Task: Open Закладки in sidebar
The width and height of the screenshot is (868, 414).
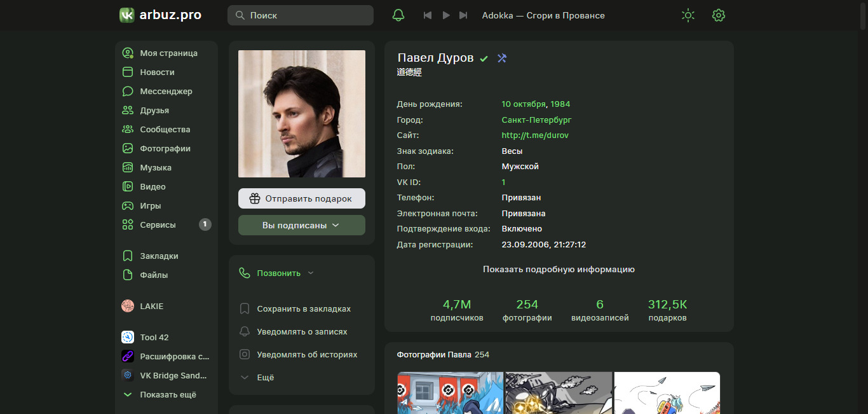Action: pyautogui.click(x=166, y=256)
